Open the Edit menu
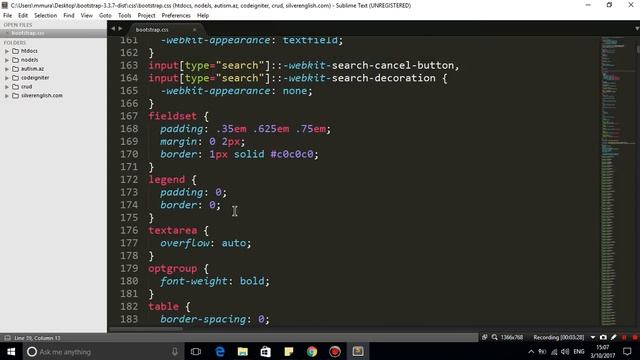Viewport: 640px width, 360px height. coord(23,16)
